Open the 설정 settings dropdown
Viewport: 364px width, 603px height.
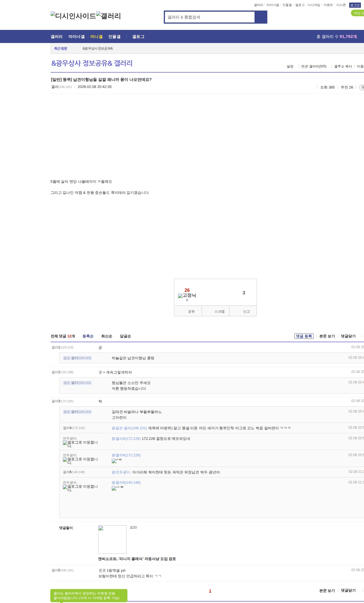point(290,66)
